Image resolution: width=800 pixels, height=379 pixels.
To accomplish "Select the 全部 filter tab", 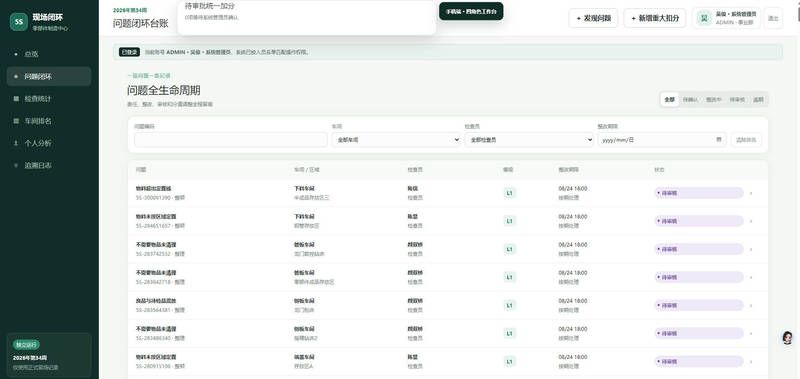I will click(669, 99).
